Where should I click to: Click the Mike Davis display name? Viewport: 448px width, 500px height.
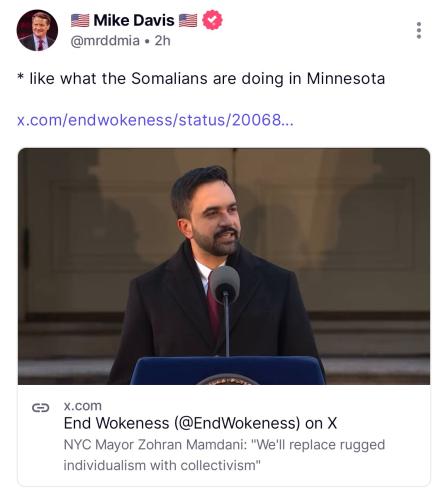coord(134,20)
